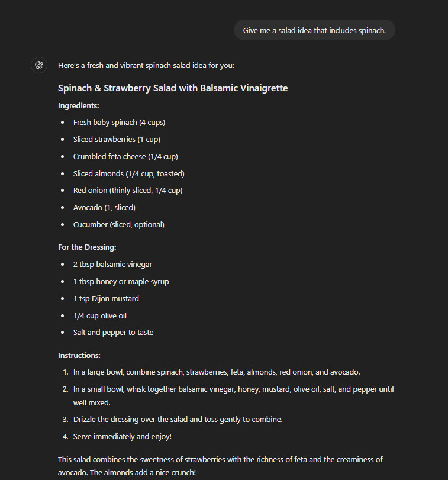The image size is (448, 480).
Task: Click the Red onion ingredient line
Action: click(128, 191)
